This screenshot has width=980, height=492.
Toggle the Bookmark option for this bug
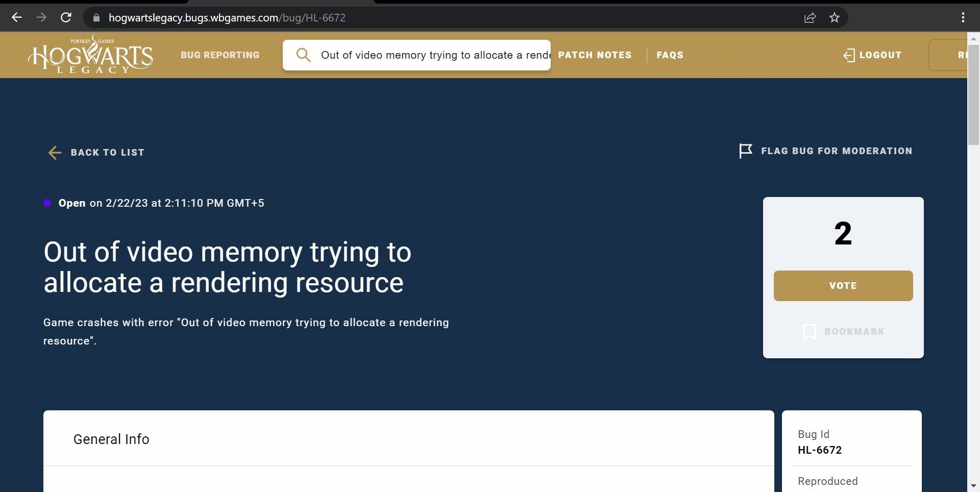point(843,332)
